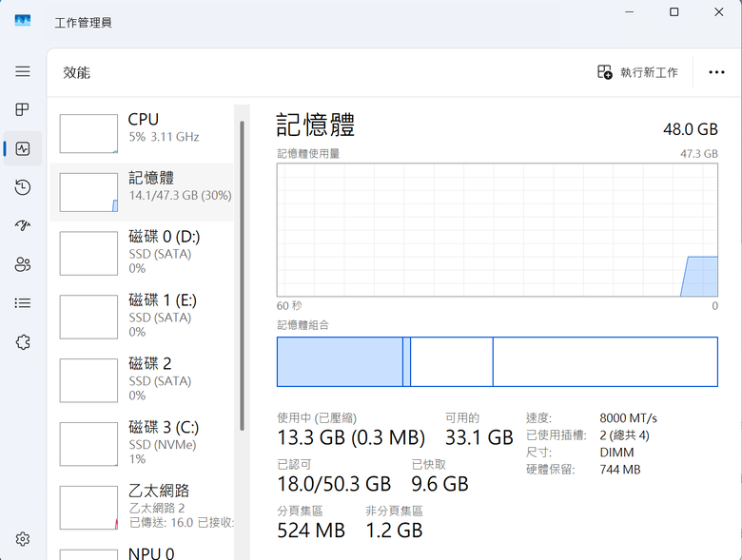Click the 磁碟 0 mini graph thumbnail
Screen dimensions: 742x560
[88, 253]
